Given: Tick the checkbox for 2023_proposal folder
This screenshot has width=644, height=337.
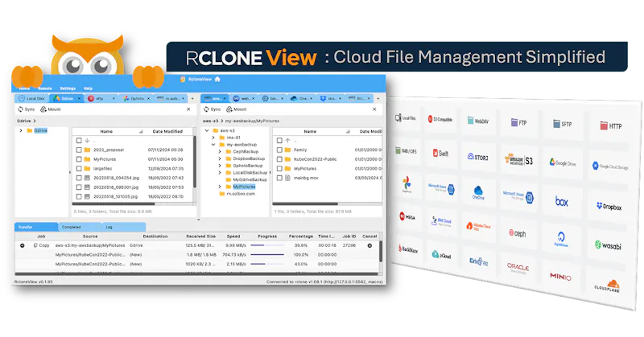Looking at the screenshot, I should pyautogui.click(x=79, y=150).
